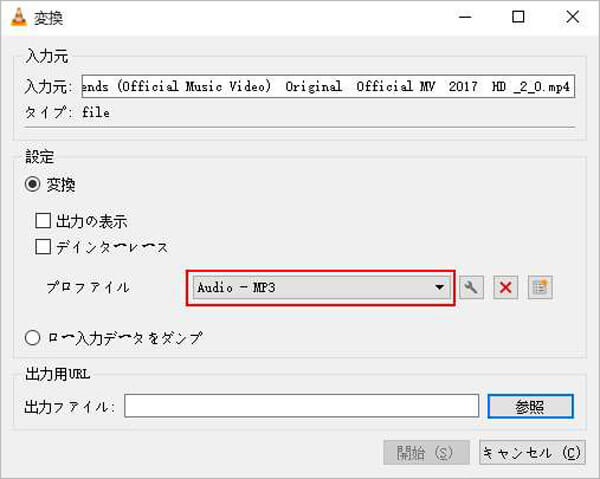Image resolution: width=600 pixels, height=479 pixels.
Task: Click the 設定 group label
Action: coord(39,157)
